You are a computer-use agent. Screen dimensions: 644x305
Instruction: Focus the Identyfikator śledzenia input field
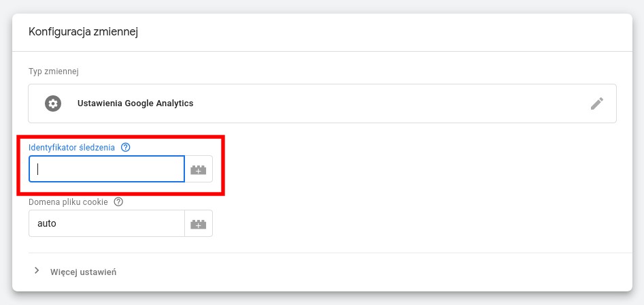(x=107, y=169)
